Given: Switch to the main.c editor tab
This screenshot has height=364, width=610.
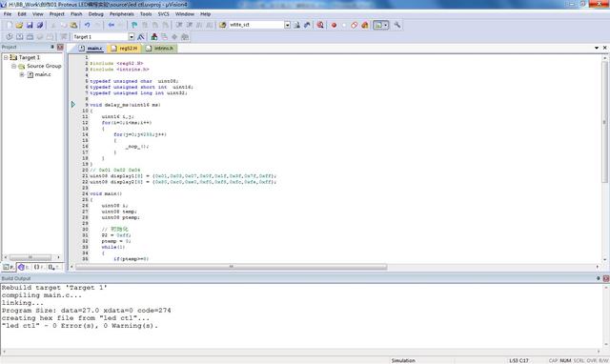Looking at the screenshot, I should (91, 49).
